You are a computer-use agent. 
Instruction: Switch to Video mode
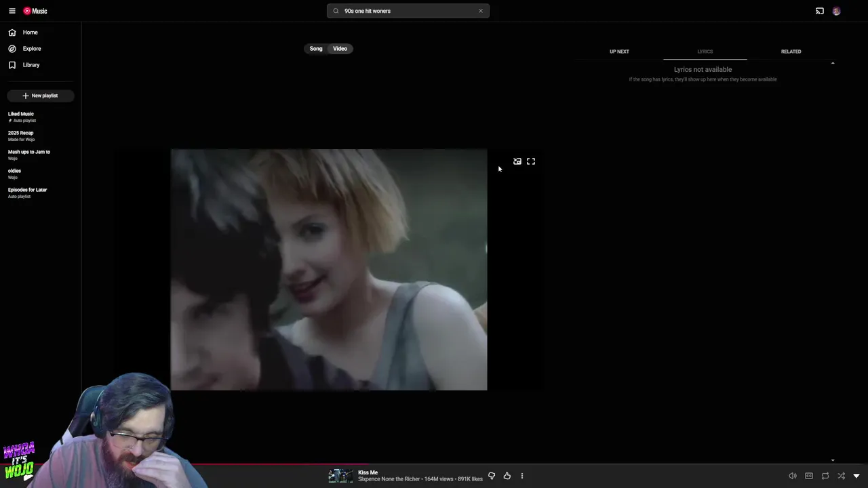point(340,49)
